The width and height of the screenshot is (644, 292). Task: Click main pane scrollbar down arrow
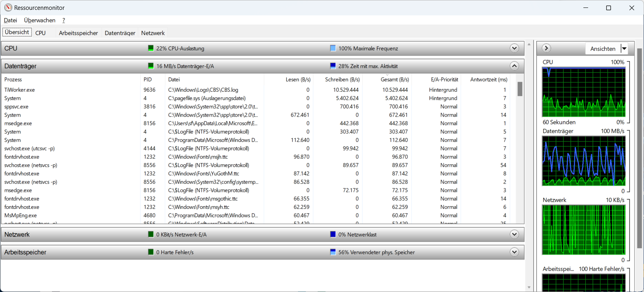(529, 288)
